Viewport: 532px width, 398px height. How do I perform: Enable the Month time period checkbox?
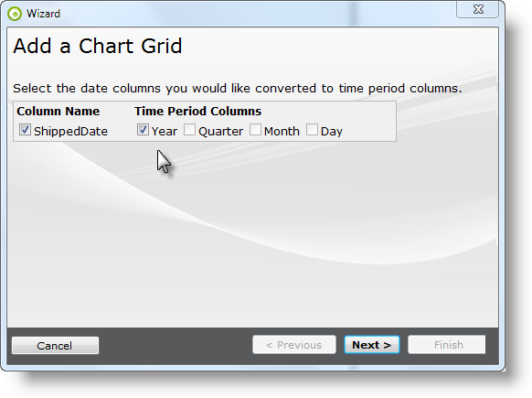pos(255,130)
